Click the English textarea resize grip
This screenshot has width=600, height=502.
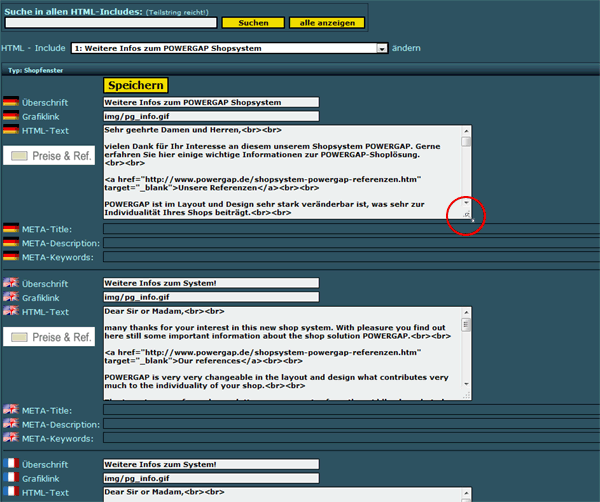point(466,396)
